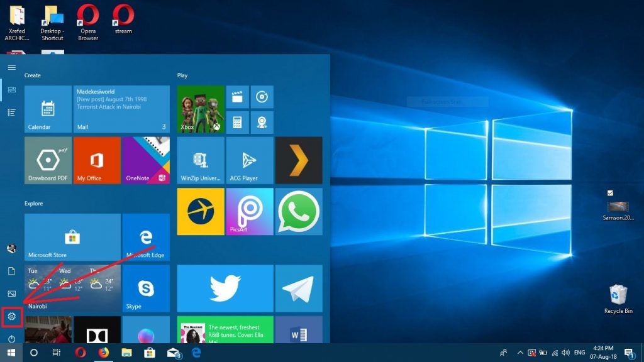The image size is (644, 362).
Task: Click the Power button in Start menu
Action: pyautogui.click(x=11, y=339)
